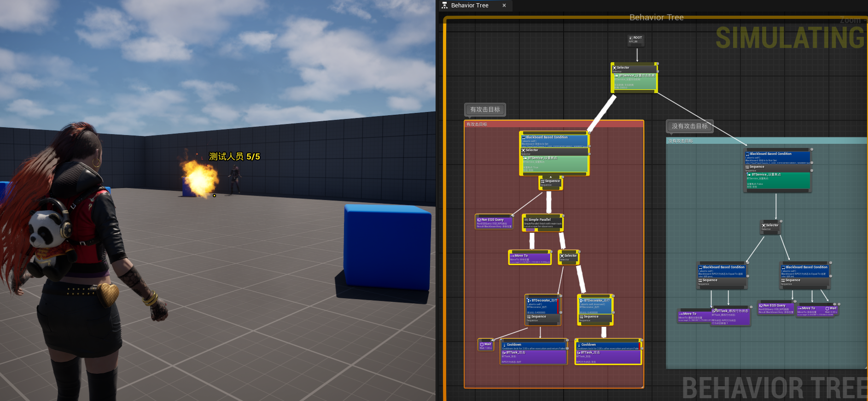
Task: Select the Wait 1.00s node in the red group
Action: [x=486, y=345]
